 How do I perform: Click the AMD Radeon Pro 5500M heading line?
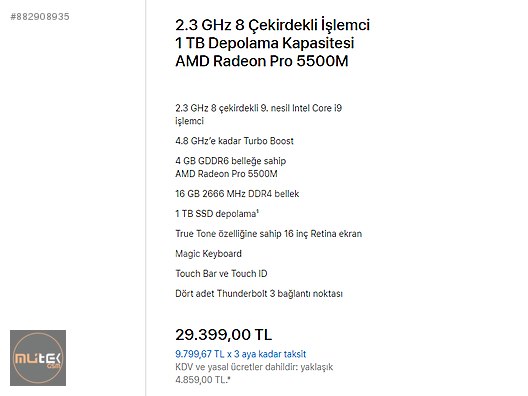pyautogui.click(x=262, y=61)
